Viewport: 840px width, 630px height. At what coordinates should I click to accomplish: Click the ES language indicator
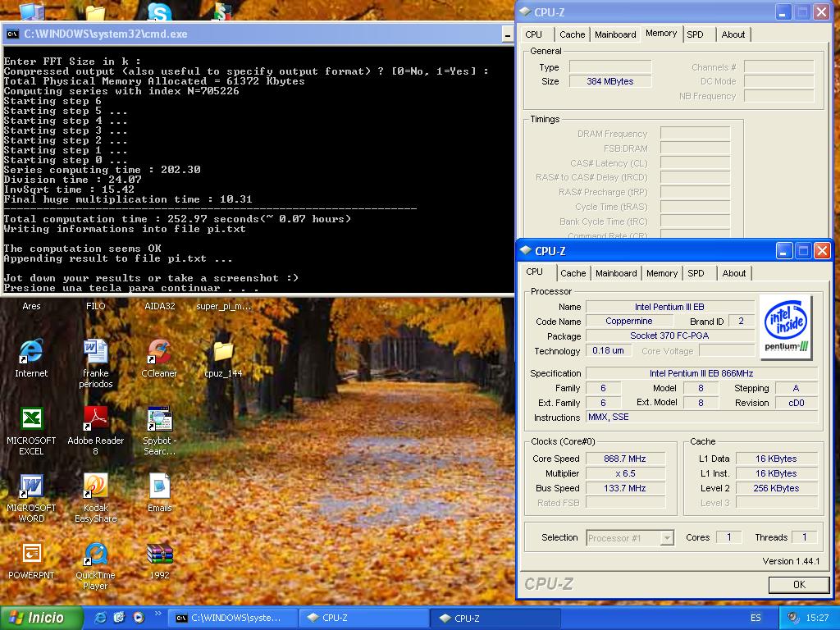click(756, 618)
